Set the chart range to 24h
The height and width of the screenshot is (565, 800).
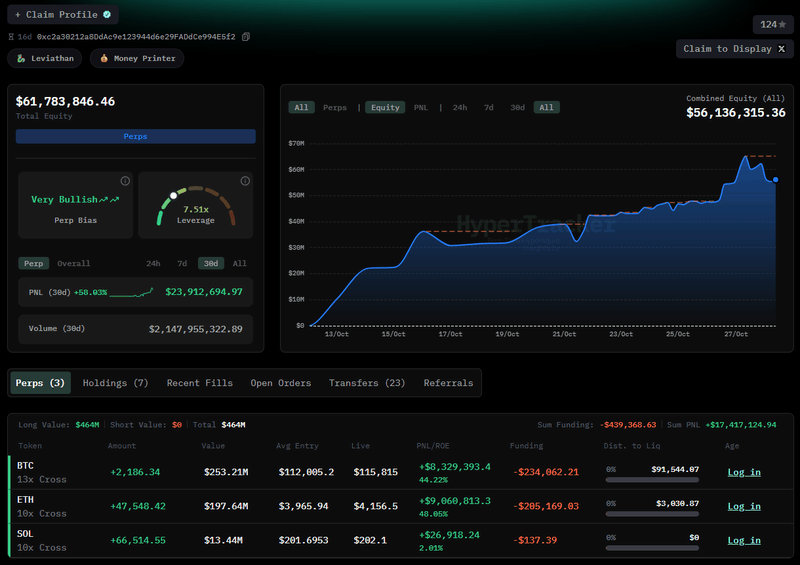point(460,107)
